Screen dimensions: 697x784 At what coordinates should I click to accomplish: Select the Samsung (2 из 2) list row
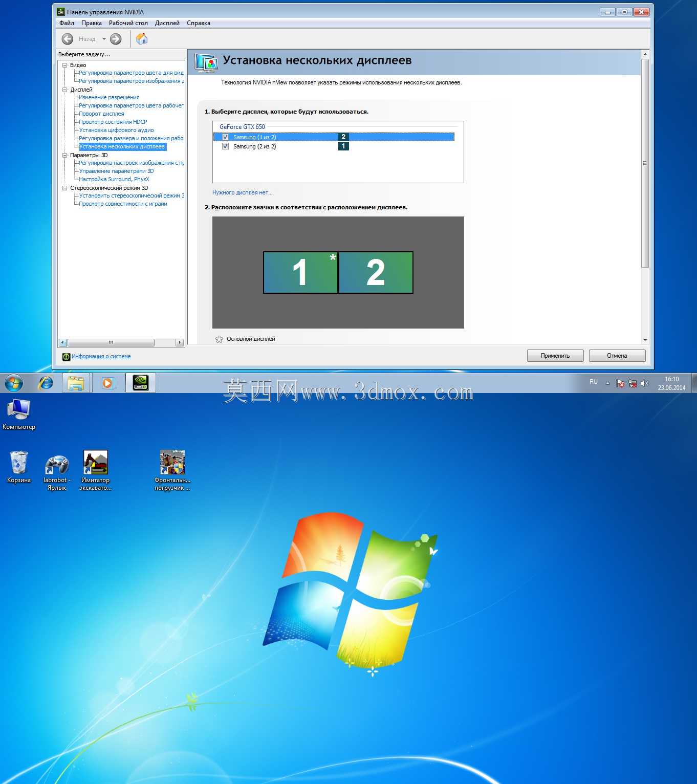tap(334, 146)
